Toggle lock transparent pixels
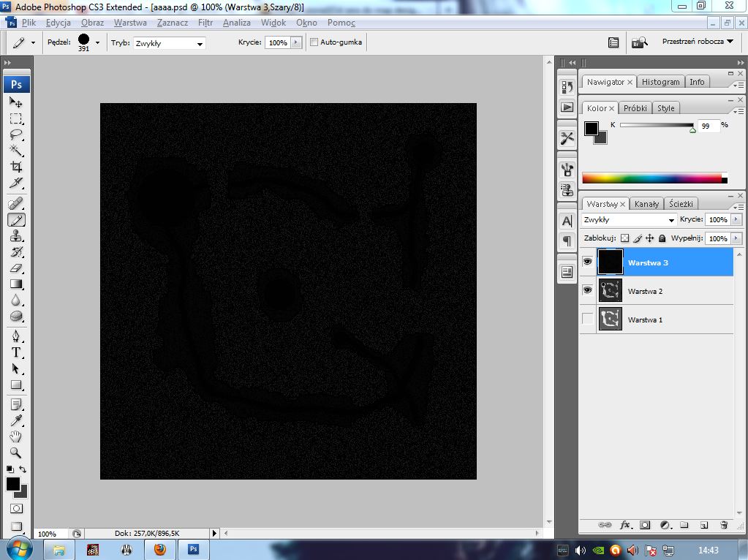Viewport: 748px width, 560px height. 625,238
